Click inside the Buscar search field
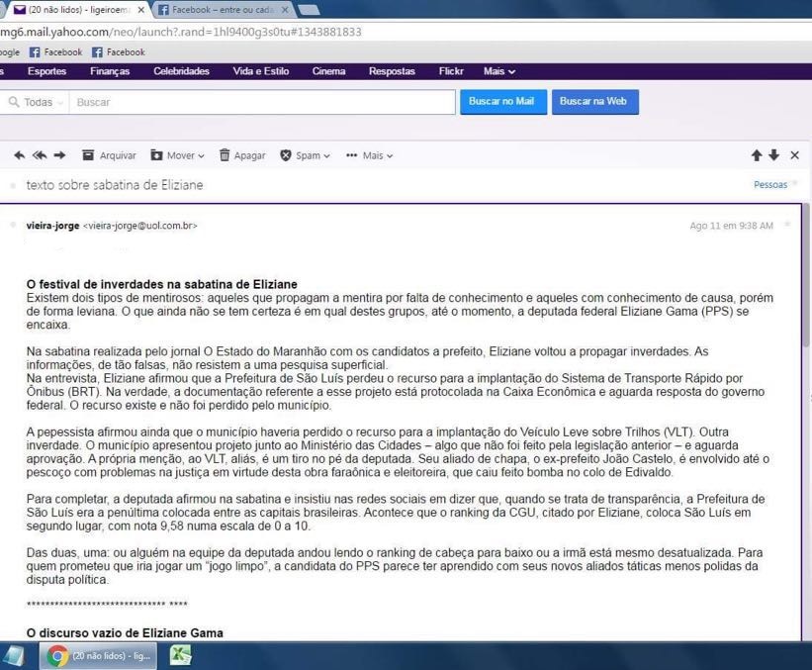Viewport: 812px width, 670px height. coord(257,102)
